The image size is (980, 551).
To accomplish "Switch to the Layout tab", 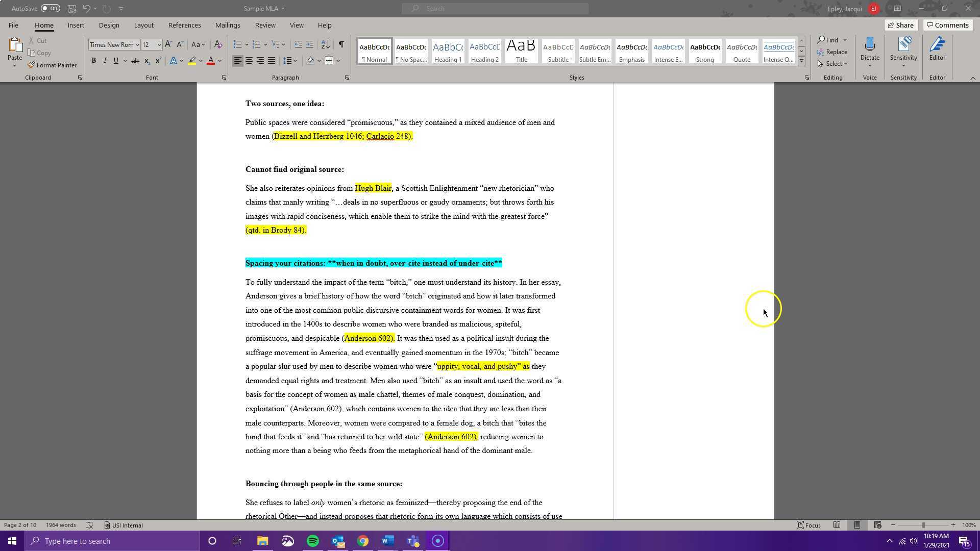I will pyautogui.click(x=143, y=25).
